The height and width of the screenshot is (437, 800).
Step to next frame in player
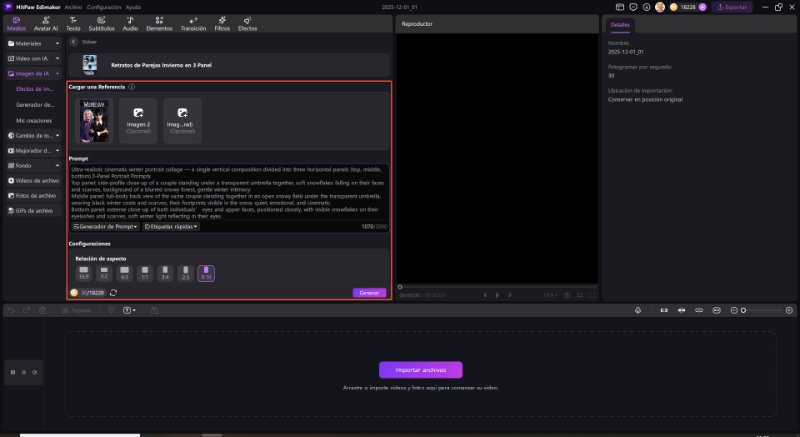click(x=510, y=295)
